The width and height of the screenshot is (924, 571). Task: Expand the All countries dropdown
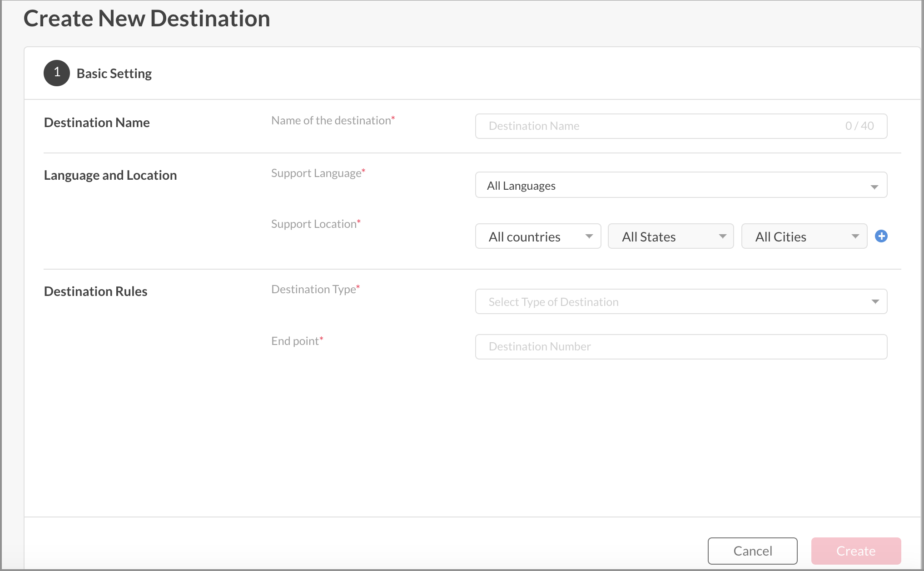537,236
